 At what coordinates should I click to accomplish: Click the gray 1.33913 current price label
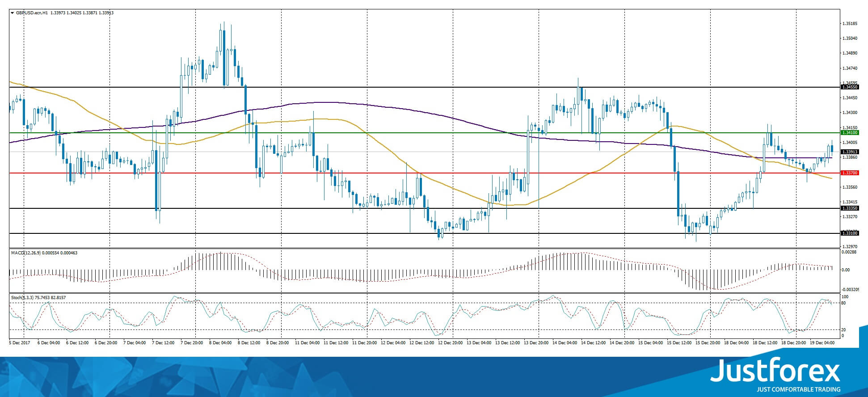(850, 152)
